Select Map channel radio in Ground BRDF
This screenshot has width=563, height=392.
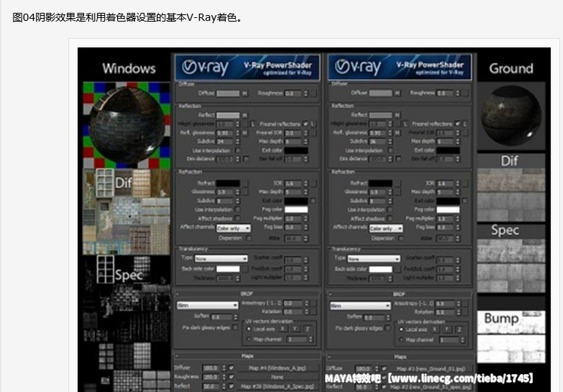pyautogui.click(x=402, y=339)
